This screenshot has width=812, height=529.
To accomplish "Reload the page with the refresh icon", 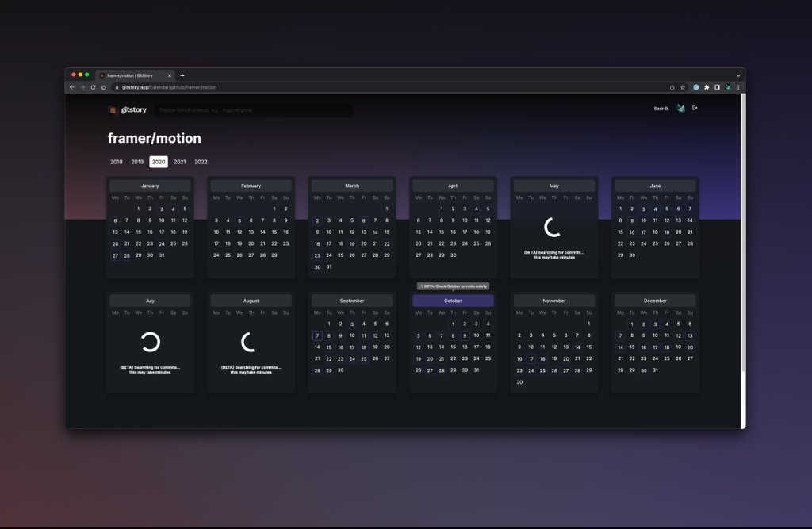I will 94,87.
